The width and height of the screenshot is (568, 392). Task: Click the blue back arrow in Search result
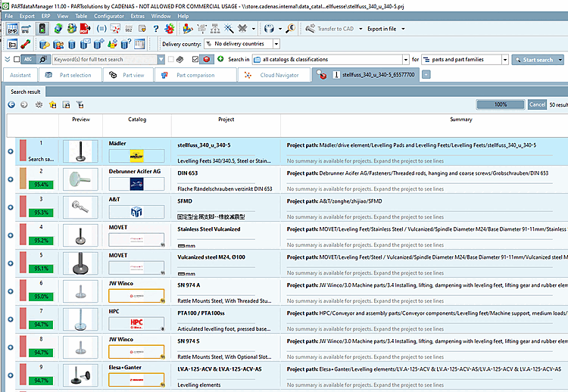(x=11, y=104)
